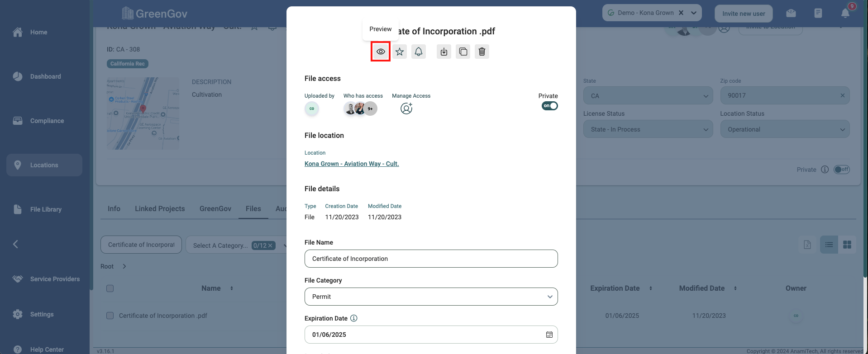868x354 pixels.
Task: Open the expiration date calendar picker
Action: (x=549, y=335)
